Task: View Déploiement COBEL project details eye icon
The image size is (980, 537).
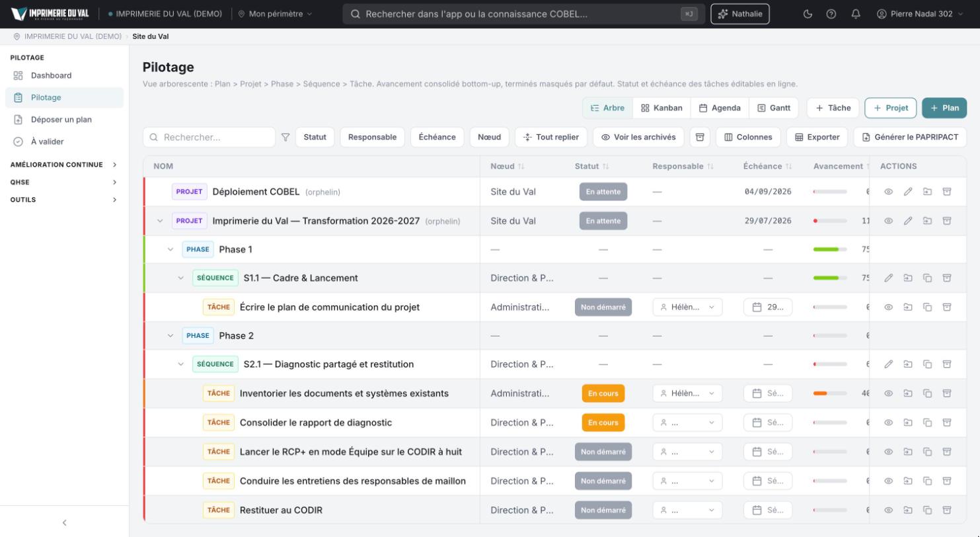Action: [889, 192]
